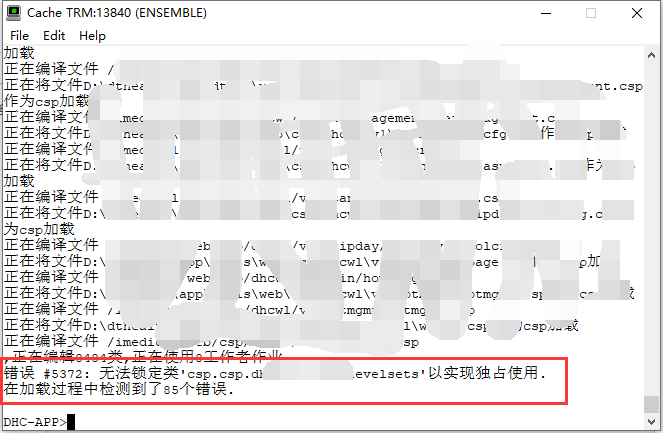The height and width of the screenshot is (433, 663).
Task: Open the Help menu
Action: (x=92, y=36)
